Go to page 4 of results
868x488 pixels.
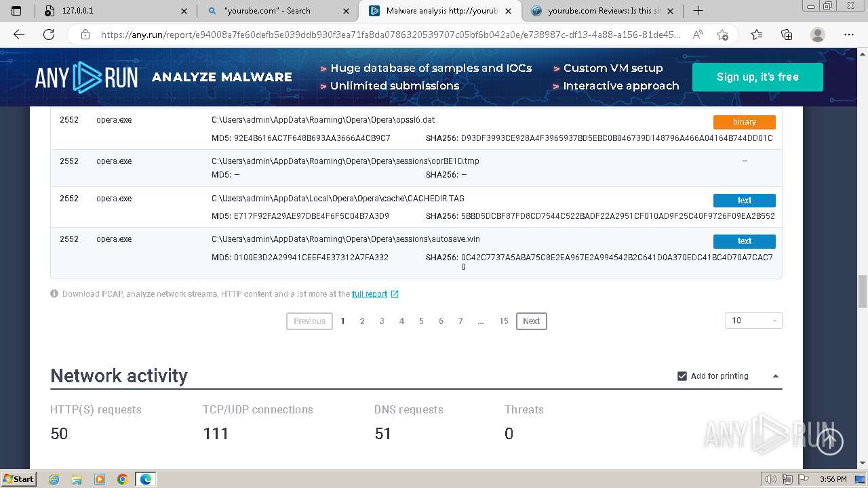click(x=401, y=321)
